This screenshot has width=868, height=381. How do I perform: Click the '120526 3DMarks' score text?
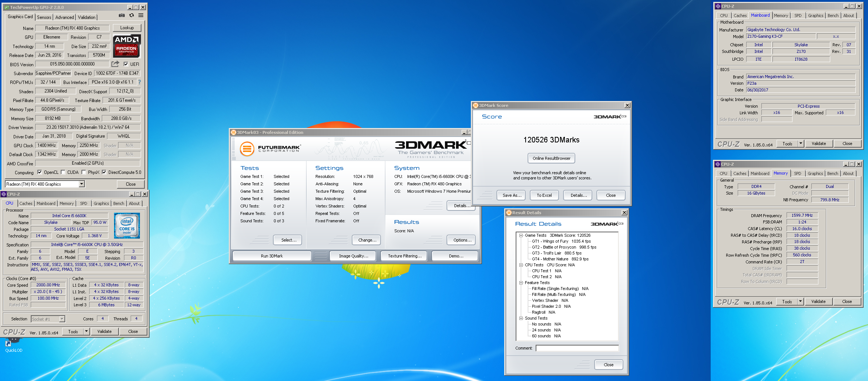click(551, 140)
